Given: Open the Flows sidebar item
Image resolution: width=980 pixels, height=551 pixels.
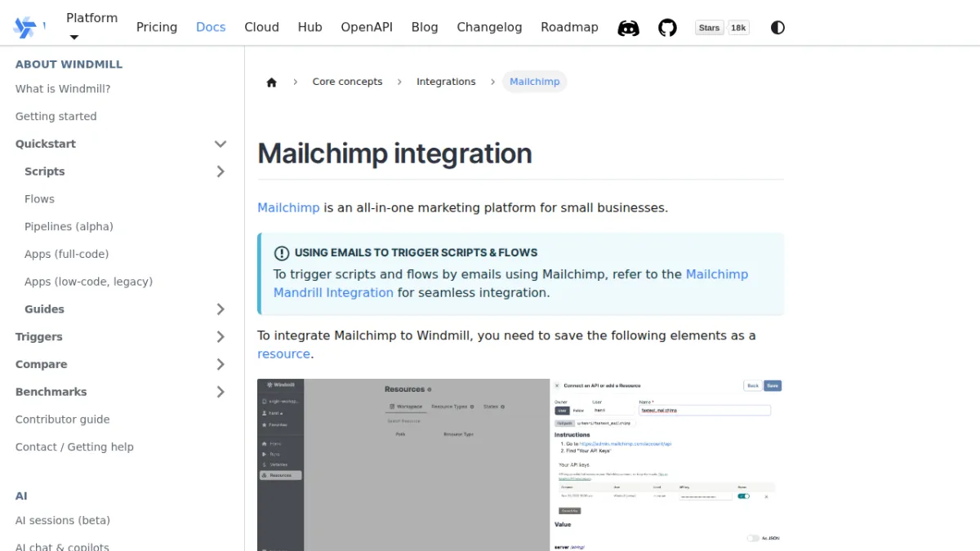Looking at the screenshot, I should (39, 199).
